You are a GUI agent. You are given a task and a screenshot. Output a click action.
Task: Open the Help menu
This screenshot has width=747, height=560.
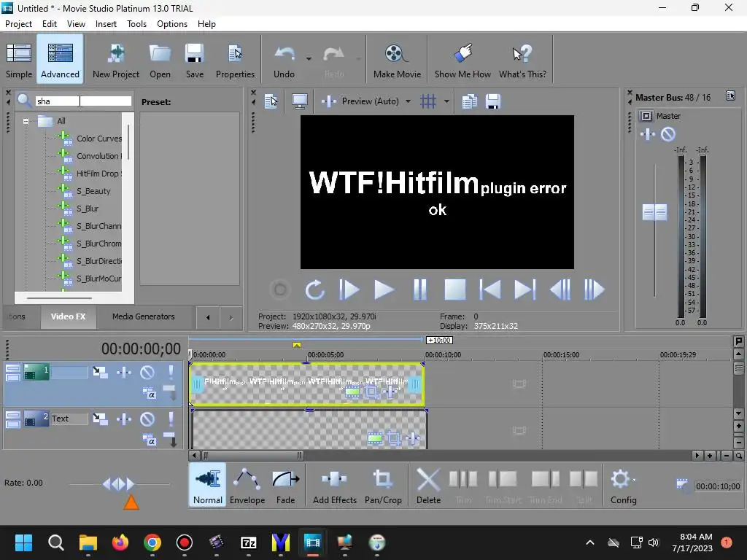[x=206, y=24]
